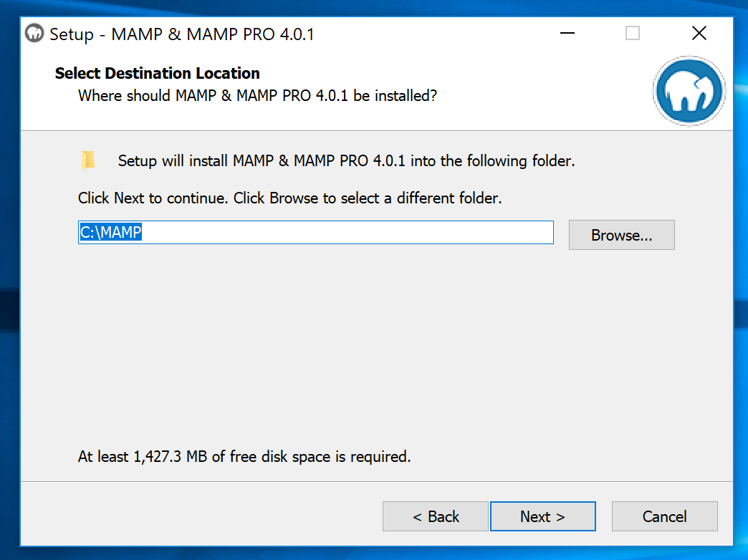Click the small MAMP icon in the title bar
Image resolution: width=748 pixels, height=560 pixels.
point(34,34)
